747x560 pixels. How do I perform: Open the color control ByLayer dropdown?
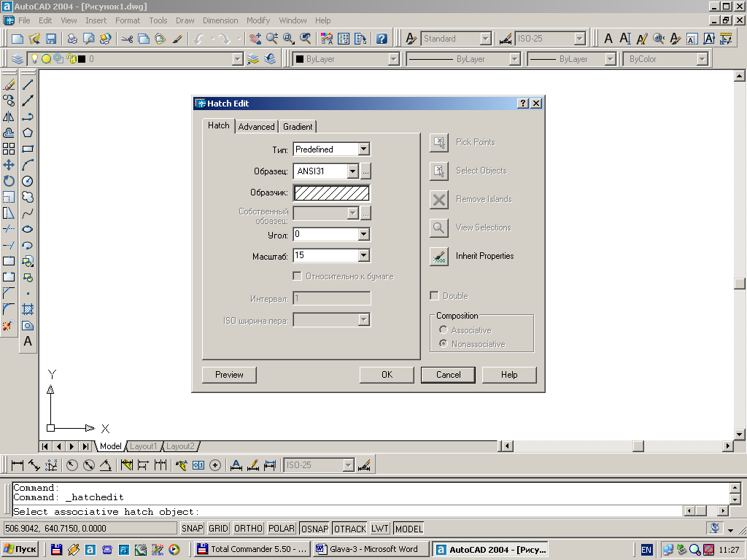click(393, 59)
